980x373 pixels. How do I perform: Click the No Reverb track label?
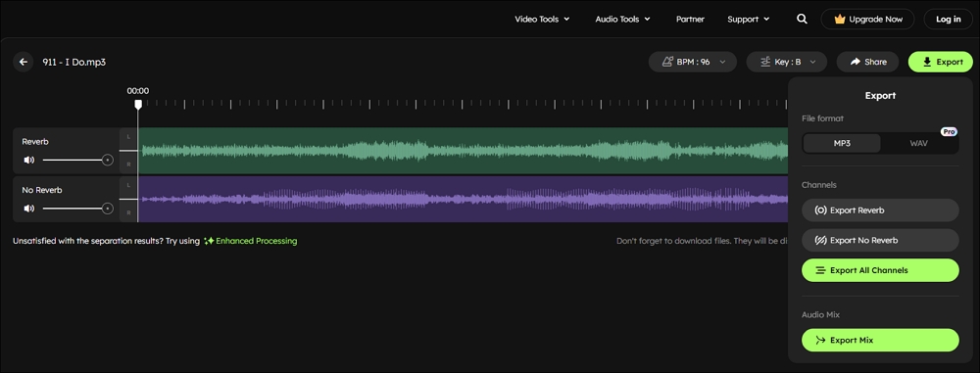pos(42,190)
